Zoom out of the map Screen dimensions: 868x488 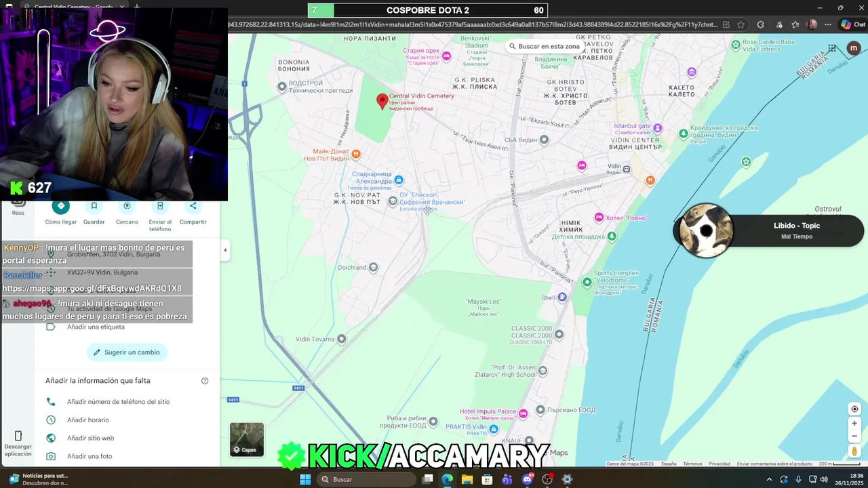(854, 436)
